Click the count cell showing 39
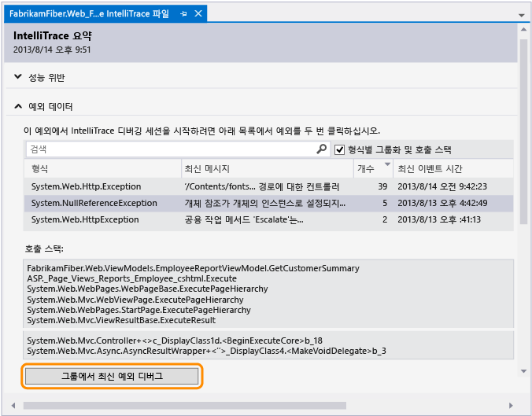Viewport: 532px width, 416px height. [382, 186]
